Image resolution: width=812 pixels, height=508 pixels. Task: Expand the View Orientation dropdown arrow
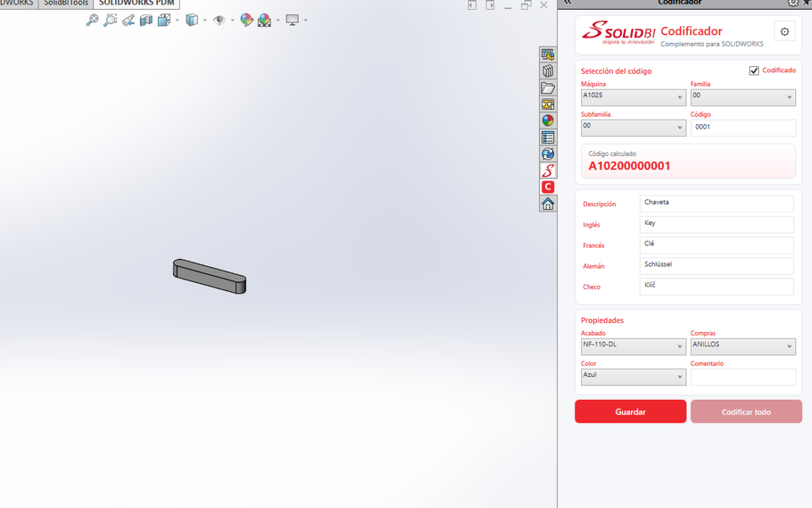click(177, 21)
